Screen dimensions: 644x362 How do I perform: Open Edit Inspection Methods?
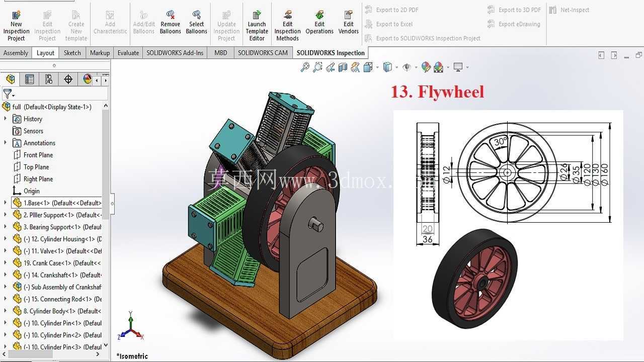tap(287, 25)
